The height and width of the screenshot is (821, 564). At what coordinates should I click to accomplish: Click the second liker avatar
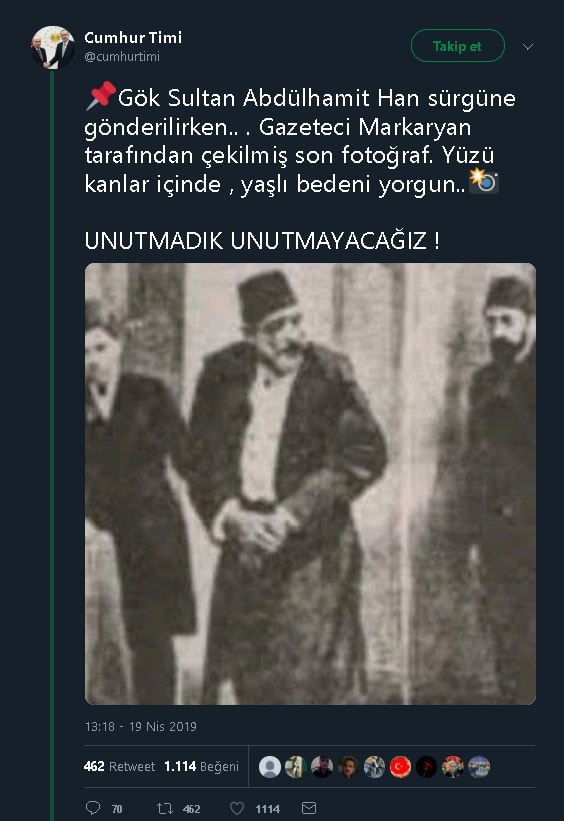[x=296, y=767]
